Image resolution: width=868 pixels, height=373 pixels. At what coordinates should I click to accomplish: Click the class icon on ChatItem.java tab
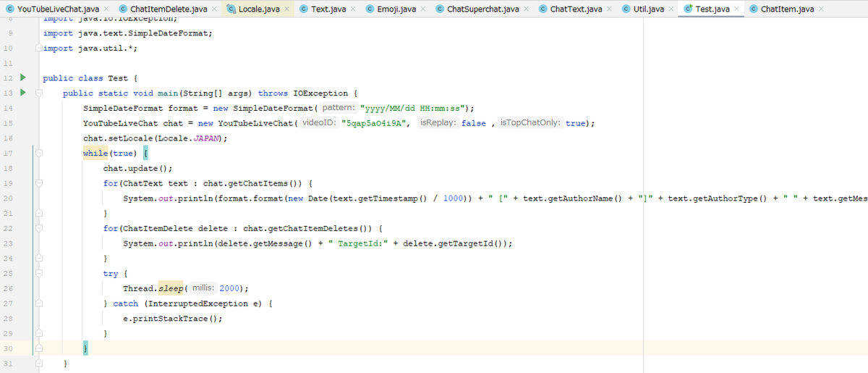pyautogui.click(x=754, y=9)
